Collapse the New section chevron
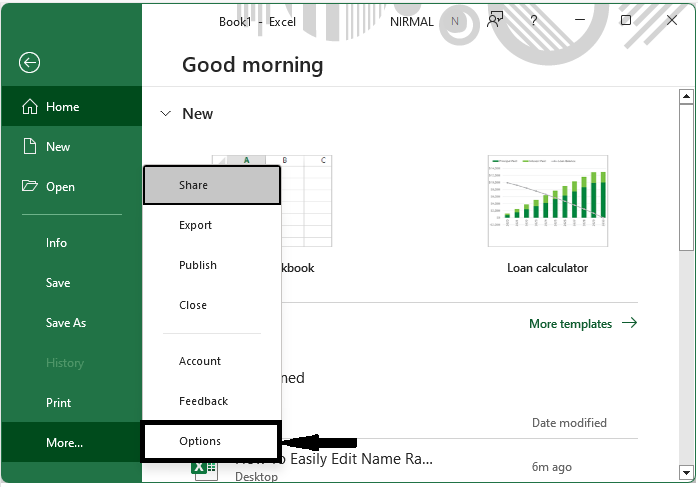698x487 pixels. [x=165, y=114]
